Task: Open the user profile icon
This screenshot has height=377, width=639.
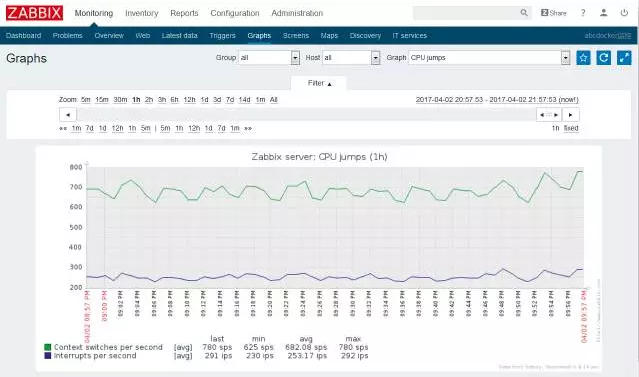Action: [604, 13]
